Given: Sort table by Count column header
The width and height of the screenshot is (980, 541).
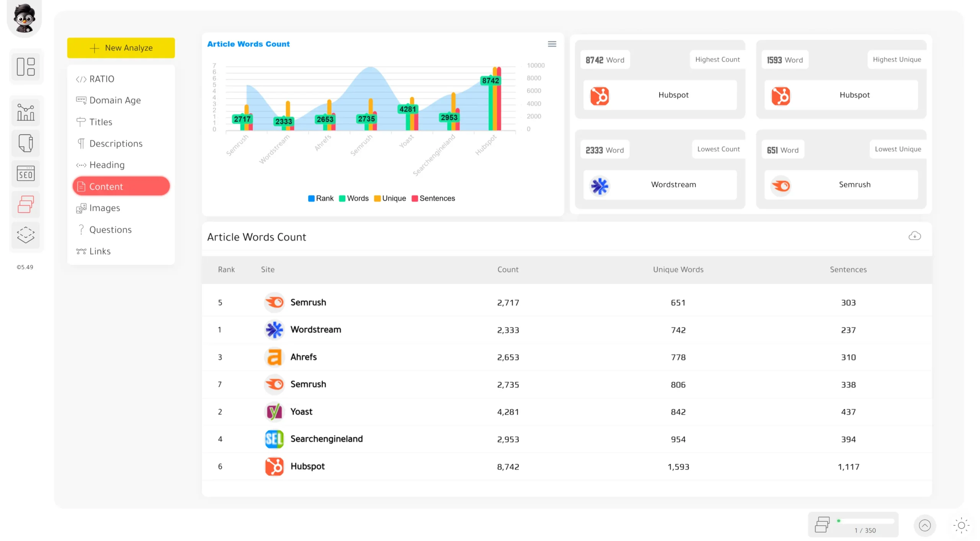Looking at the screenshot, I should pyautogui.click(x=508, y=269).
